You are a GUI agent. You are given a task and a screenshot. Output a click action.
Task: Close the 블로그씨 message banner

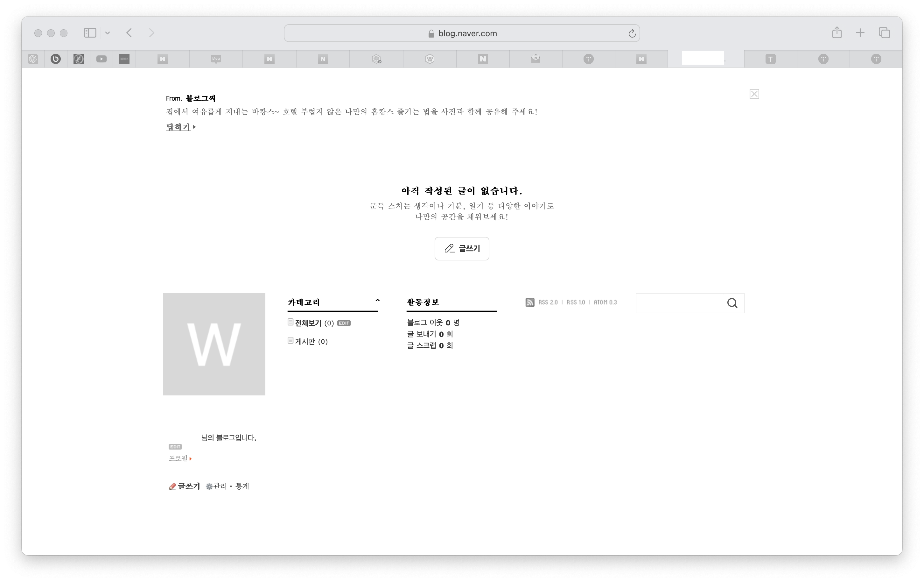pos(754,94)
